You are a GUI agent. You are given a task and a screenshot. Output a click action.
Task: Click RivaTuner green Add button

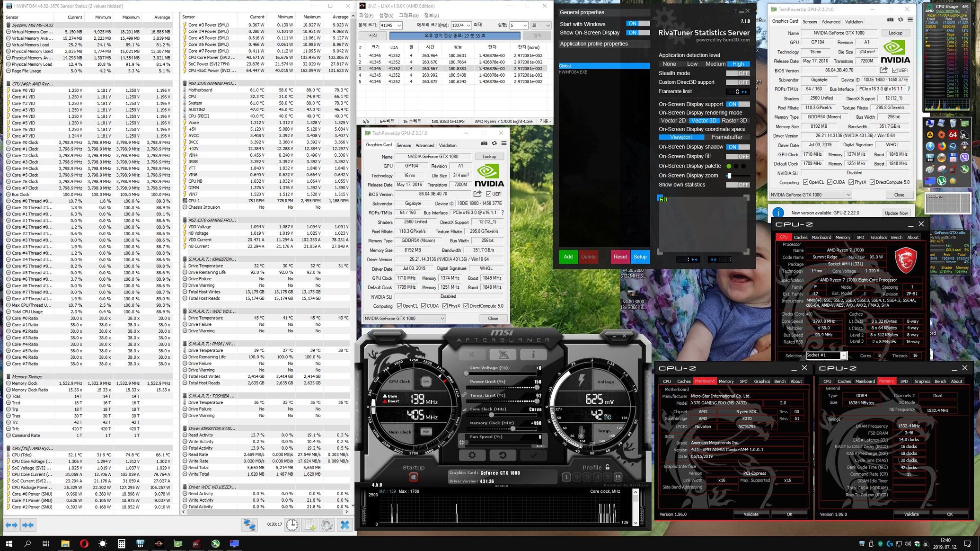(x=568, y=257)
